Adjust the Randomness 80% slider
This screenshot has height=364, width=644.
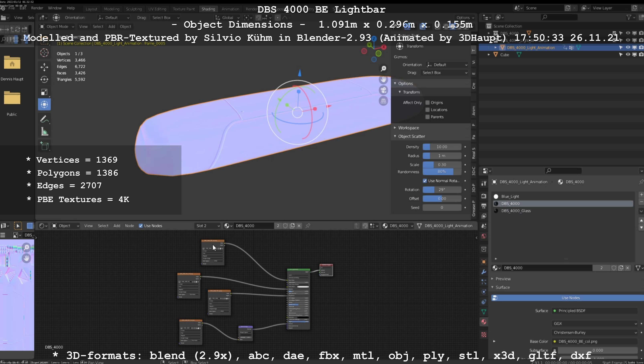coord(442,172)
